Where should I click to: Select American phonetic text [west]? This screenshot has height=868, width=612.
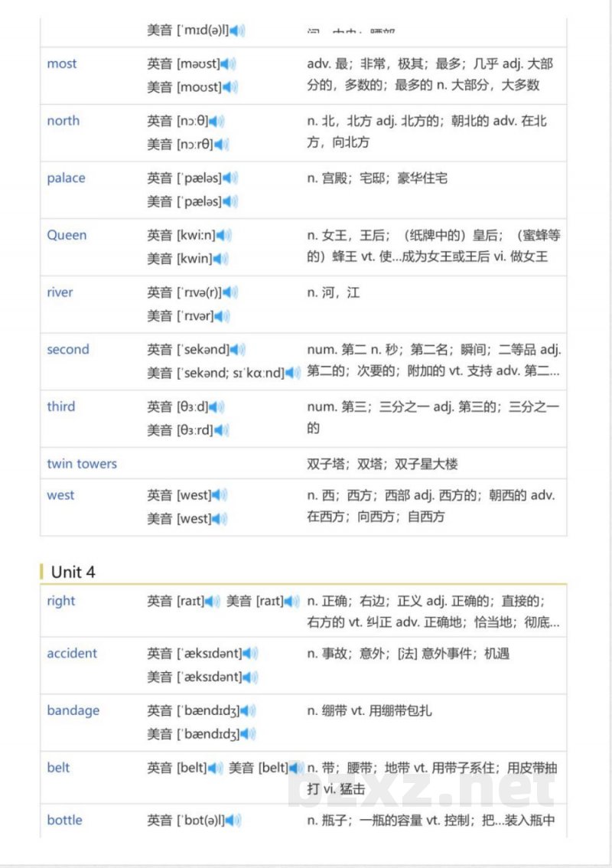click(194, 519)
